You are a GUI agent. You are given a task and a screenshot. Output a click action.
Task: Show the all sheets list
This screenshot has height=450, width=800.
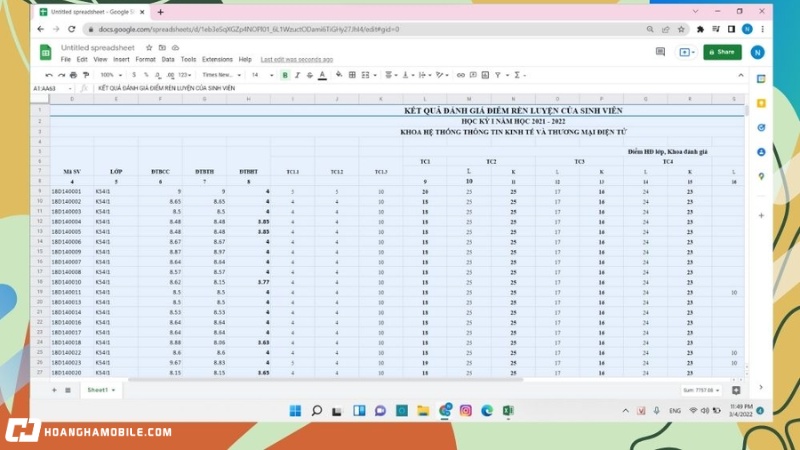point(68,390)
